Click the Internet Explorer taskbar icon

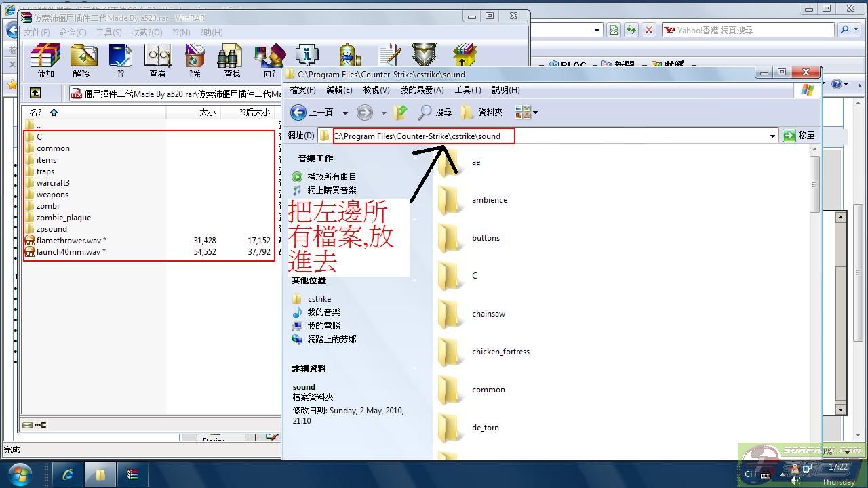pyautogui.click(x=68, y=474)
